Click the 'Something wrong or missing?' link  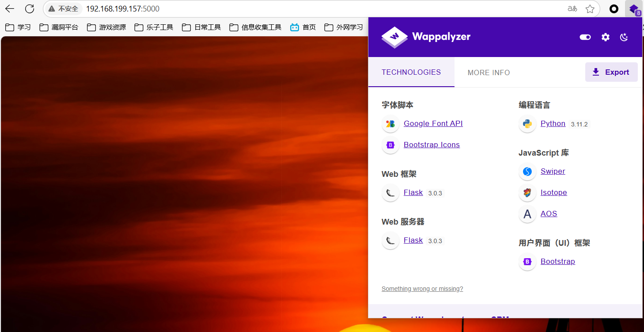coord(422,289)
